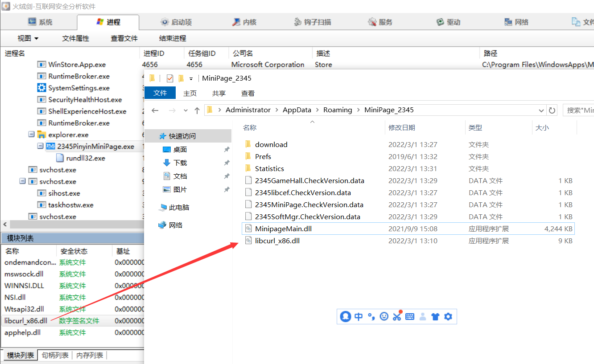Collapse the explorer.exe process tree node
The image size is (594, 364).
click(x=31, y=135)
